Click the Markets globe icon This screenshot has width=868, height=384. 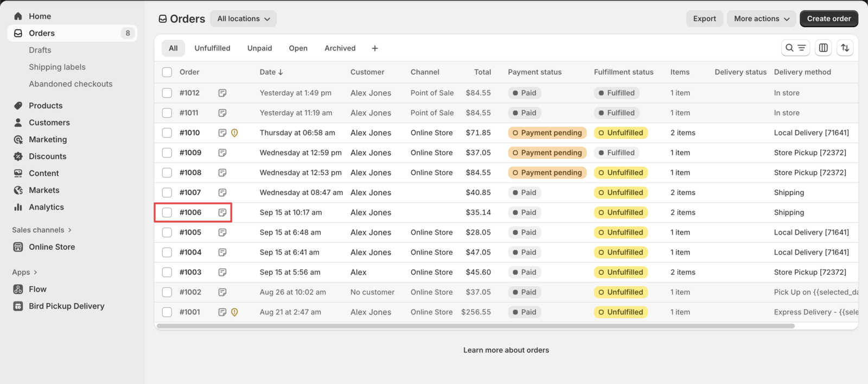(18, 190)
